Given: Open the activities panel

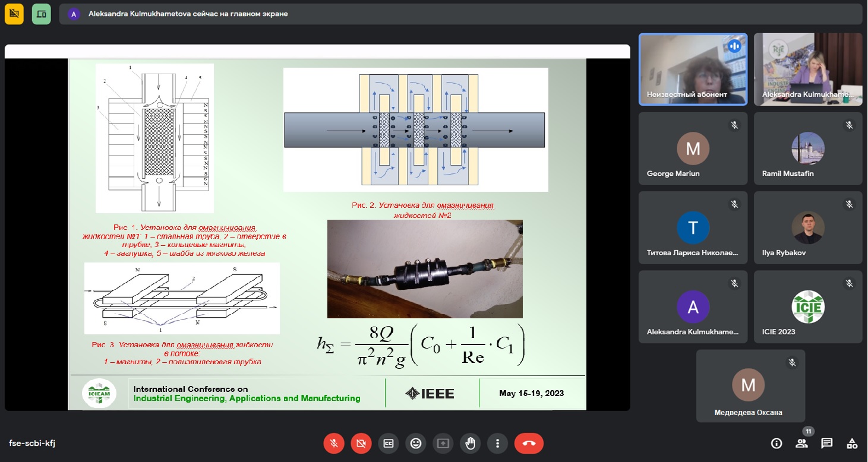Looking at the screenshot, I should [852, 443].
